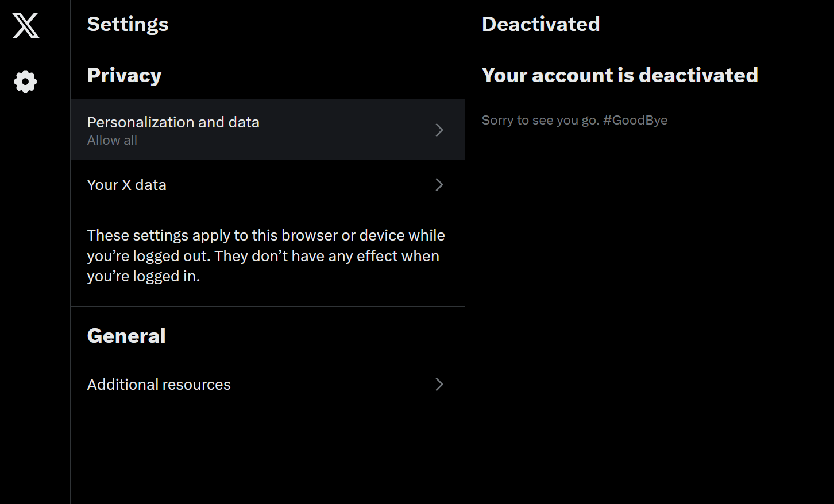Screen dimensions: 834x504
Task: Click the Personalization and data arrow
Action: pyautogui.click(x=439, y=130)
